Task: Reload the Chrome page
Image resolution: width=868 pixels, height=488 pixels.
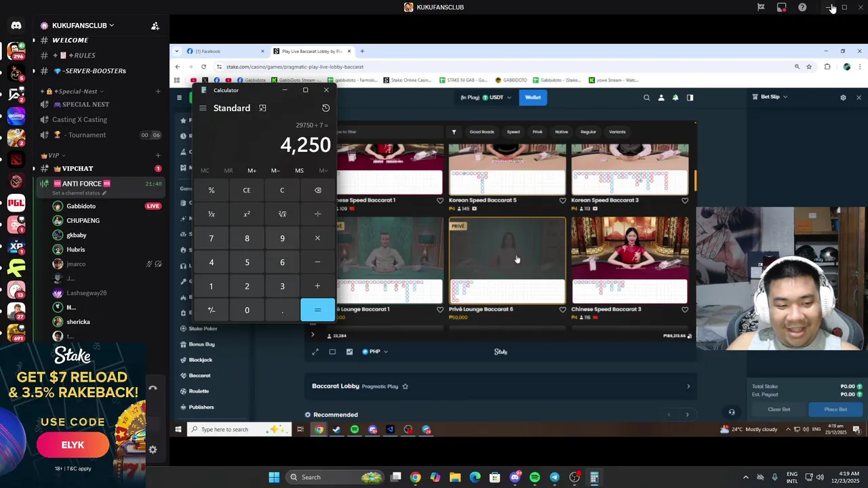Action: point(203,66)
